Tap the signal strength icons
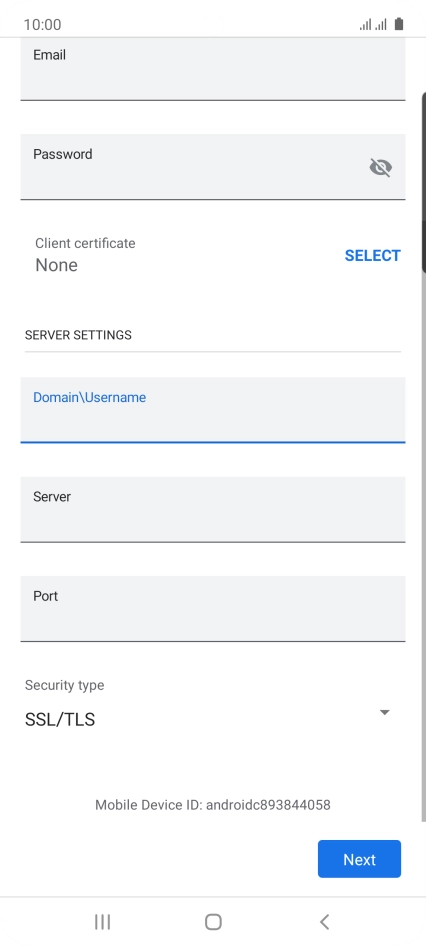Screen dimensions: 426x946 (x=373, y=25)
